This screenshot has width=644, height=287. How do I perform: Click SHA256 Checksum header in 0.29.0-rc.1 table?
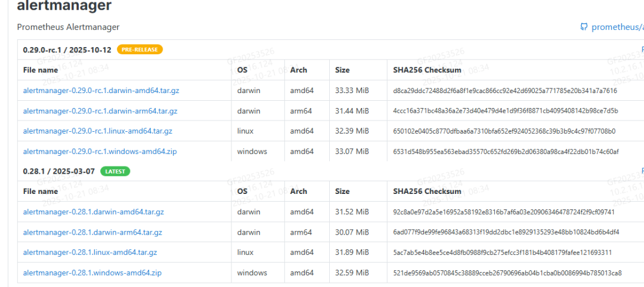point(427,70)
